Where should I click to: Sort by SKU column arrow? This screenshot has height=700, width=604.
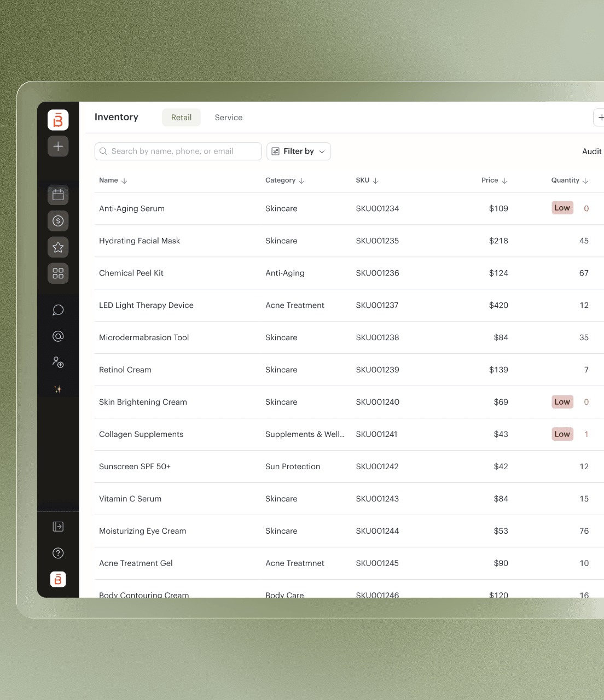coord(375,180)
